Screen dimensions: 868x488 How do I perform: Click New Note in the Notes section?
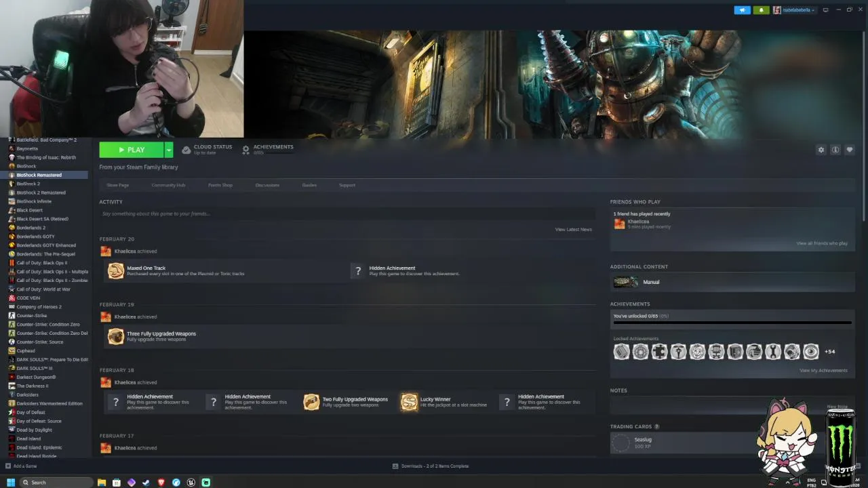[837, 407]
